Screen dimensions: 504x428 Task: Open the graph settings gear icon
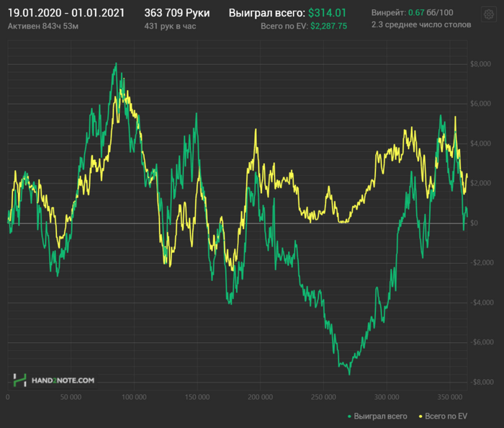point(489,14)
